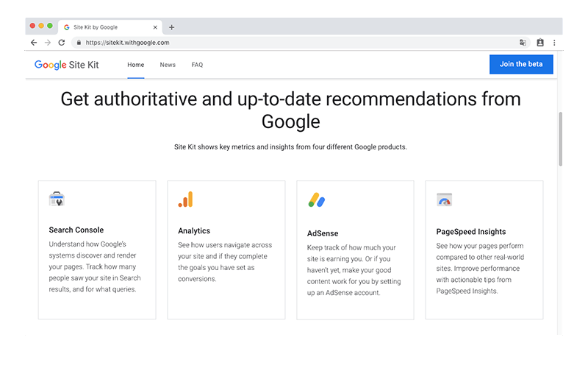Open the Chrome three-dot menu

click(554, 43)
